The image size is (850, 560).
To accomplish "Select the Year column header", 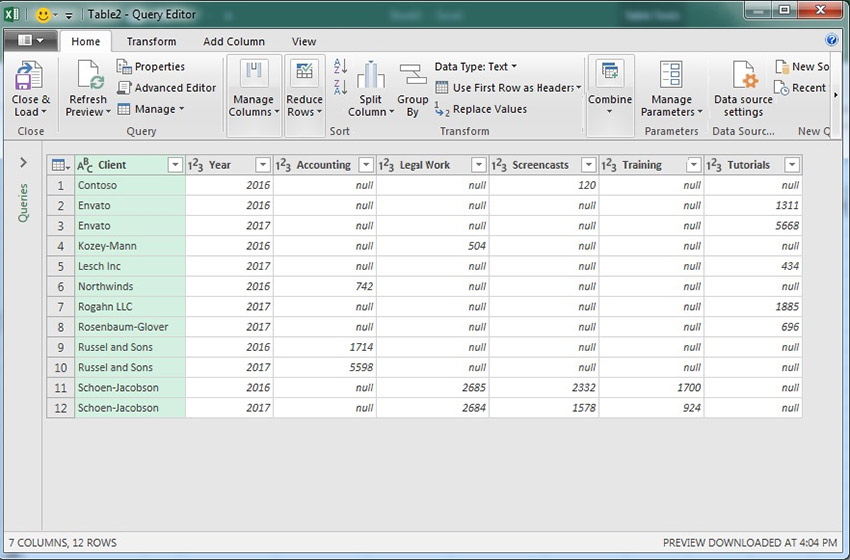I will click(x=229, y=165).
